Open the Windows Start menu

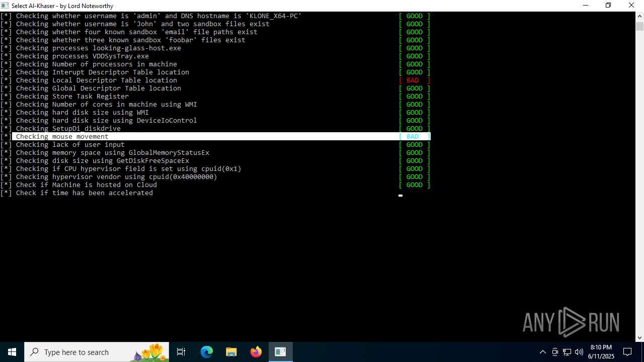point(12,352)
